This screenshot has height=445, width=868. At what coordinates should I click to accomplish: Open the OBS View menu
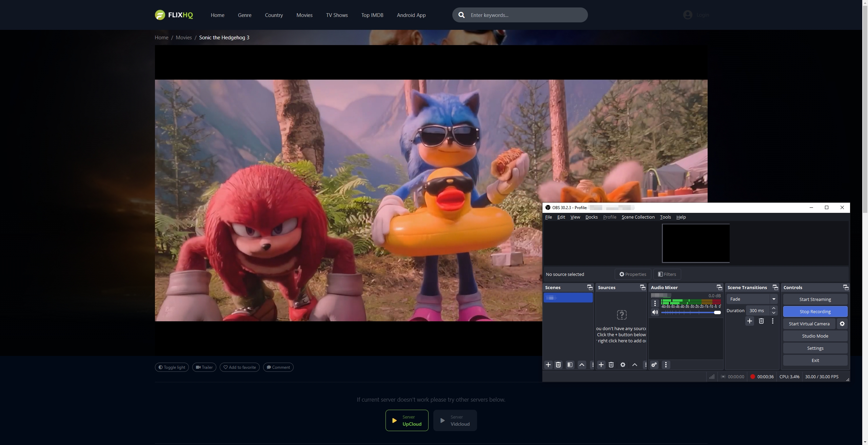click(575, 217)
